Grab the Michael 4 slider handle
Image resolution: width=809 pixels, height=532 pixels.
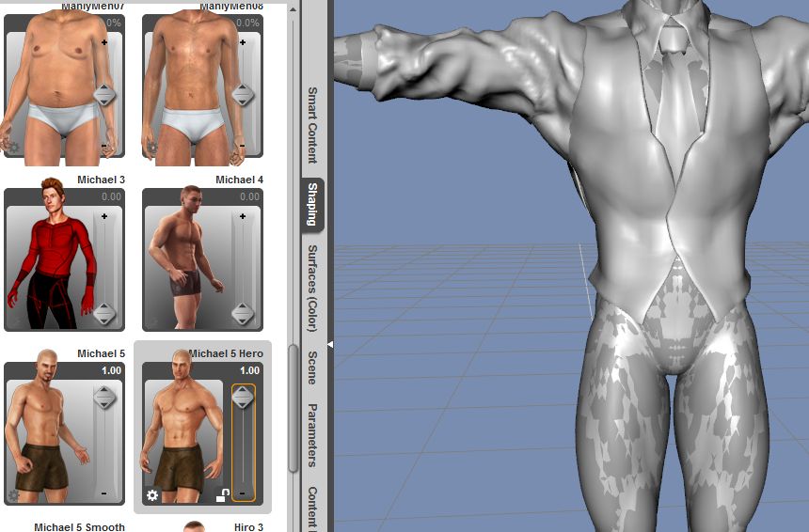[243, 314]
